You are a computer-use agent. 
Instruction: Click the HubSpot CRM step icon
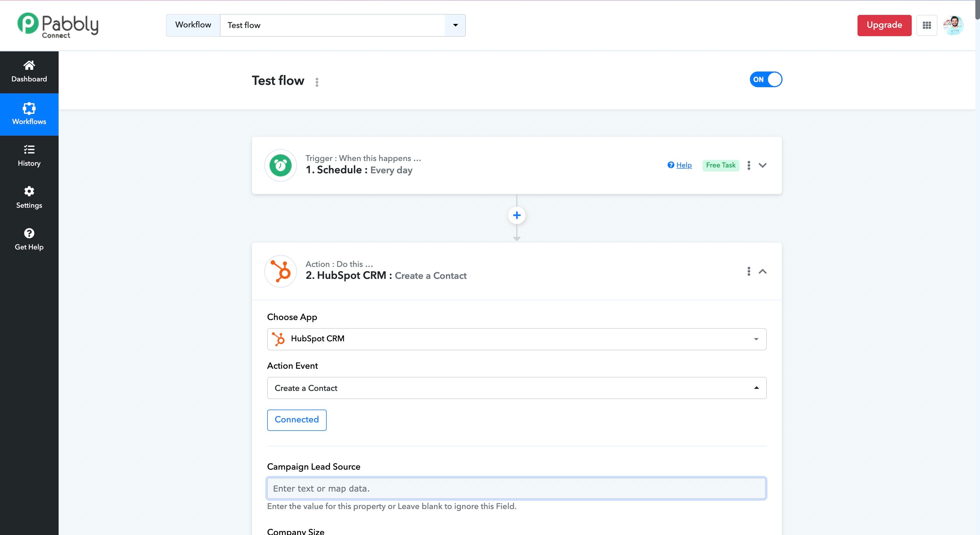(x=281, y=271)
